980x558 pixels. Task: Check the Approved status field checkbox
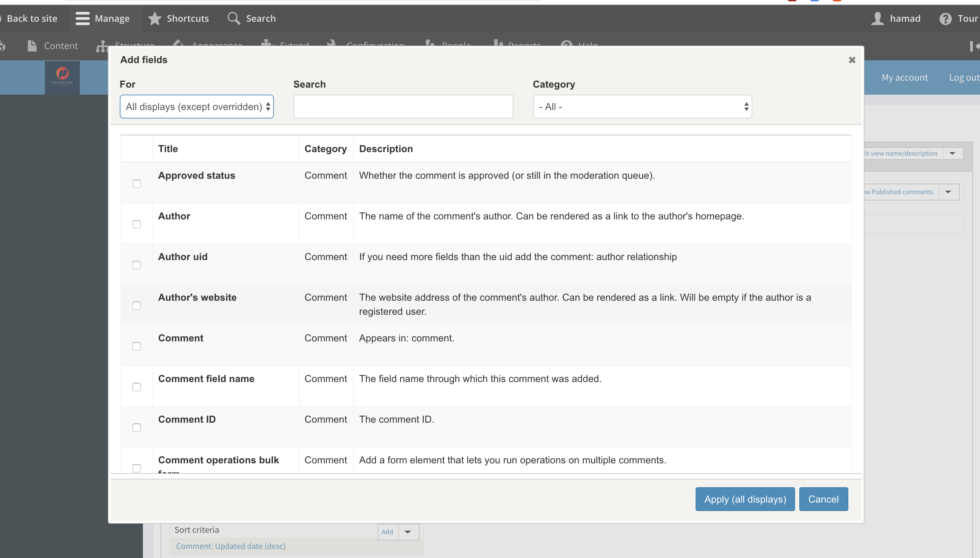tap(137, 184)
